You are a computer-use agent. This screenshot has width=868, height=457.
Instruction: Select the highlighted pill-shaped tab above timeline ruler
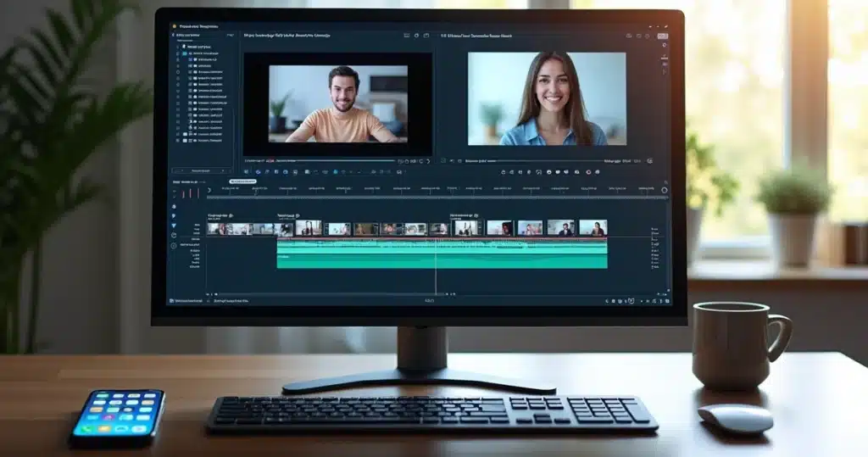click(x=242, y=181)
